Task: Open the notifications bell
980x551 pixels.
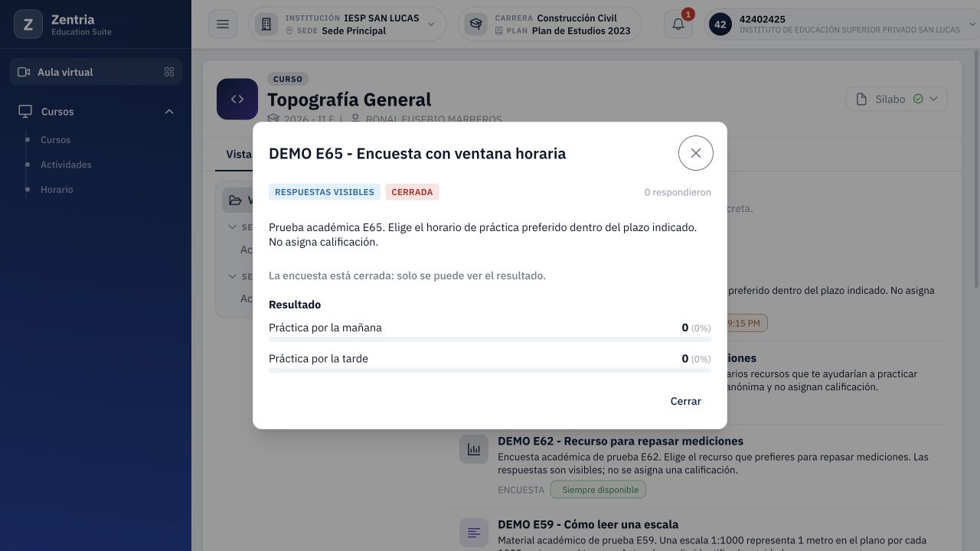Action: 678,24
